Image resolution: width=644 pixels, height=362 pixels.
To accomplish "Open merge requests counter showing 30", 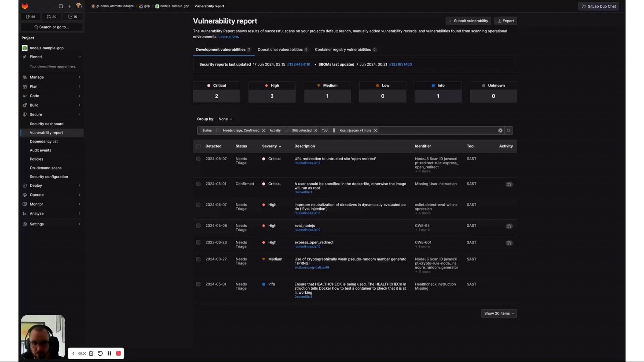I will [x=52, y=17].
